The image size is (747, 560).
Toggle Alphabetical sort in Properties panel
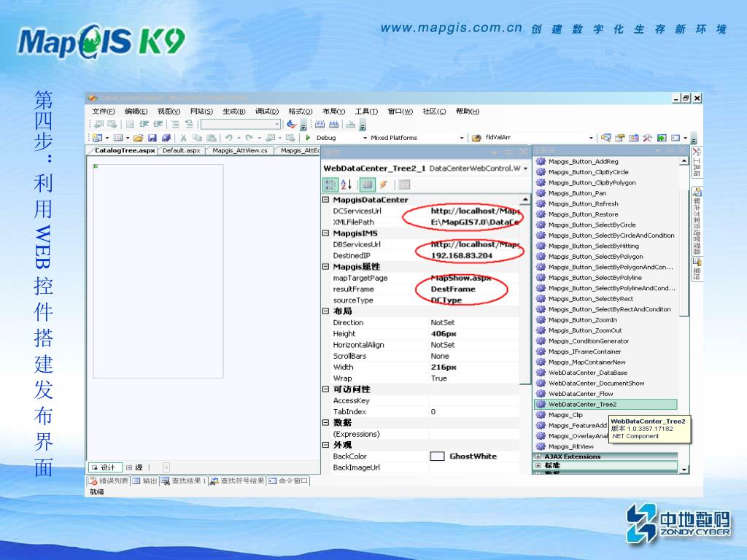tap(347, 184)
